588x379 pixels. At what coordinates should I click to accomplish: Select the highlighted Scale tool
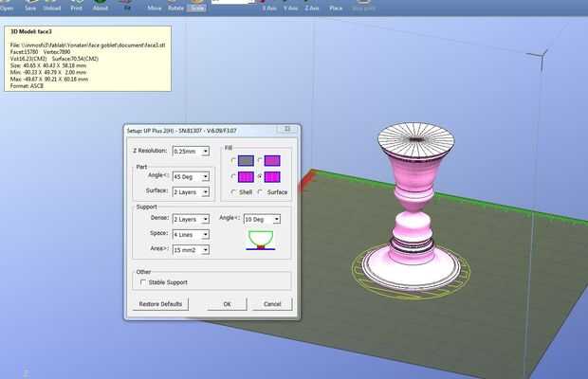pyautogui.click(x=196, y=6)
